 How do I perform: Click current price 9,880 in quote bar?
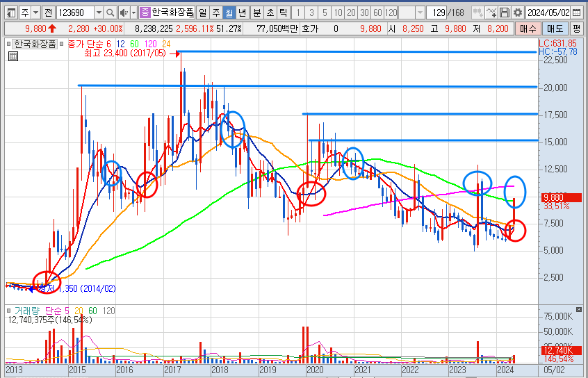click(35, 28)
